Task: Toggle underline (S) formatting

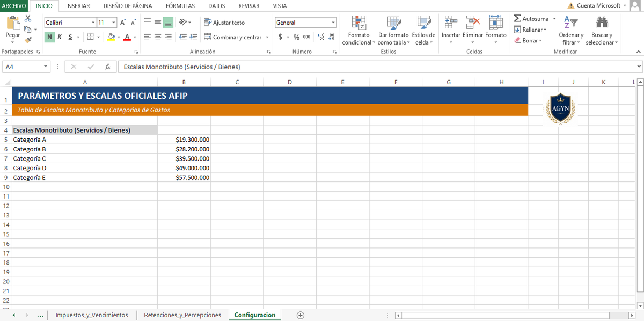Action: [70, 37]
